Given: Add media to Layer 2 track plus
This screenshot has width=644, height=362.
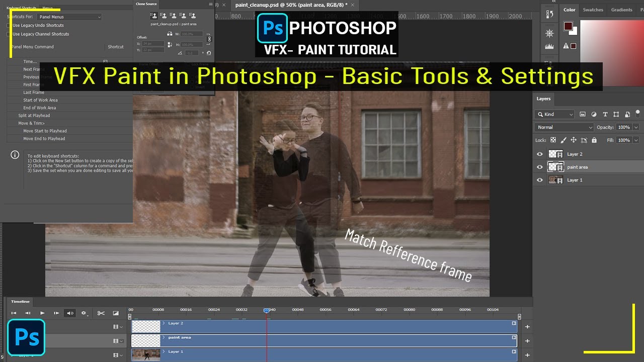Looking at the screenshot, I should (527, 327).
